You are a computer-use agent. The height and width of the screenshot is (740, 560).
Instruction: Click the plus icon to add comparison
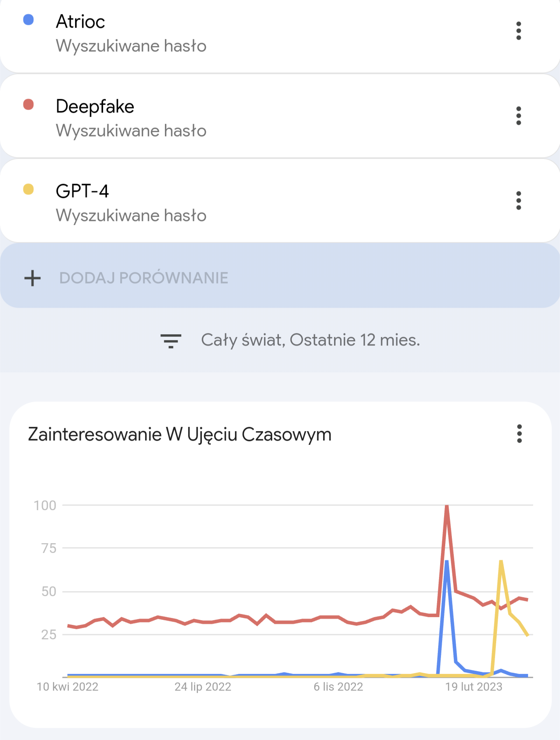tap(33, 278)
